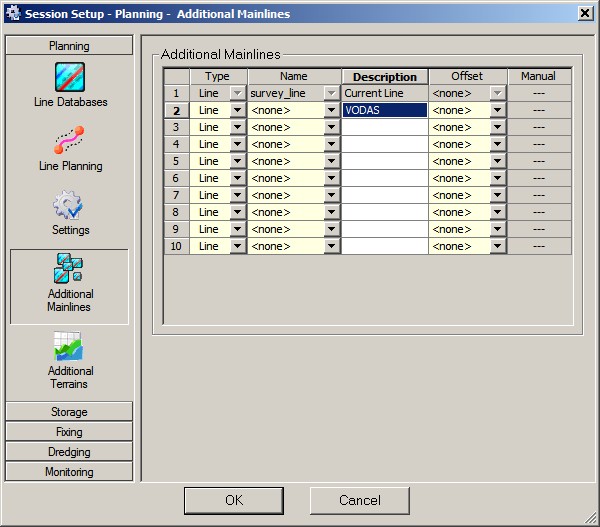The height and width of the screenshot is (527, 600).
Task: Expand the Storage section
Action: (x=69, y=412)
